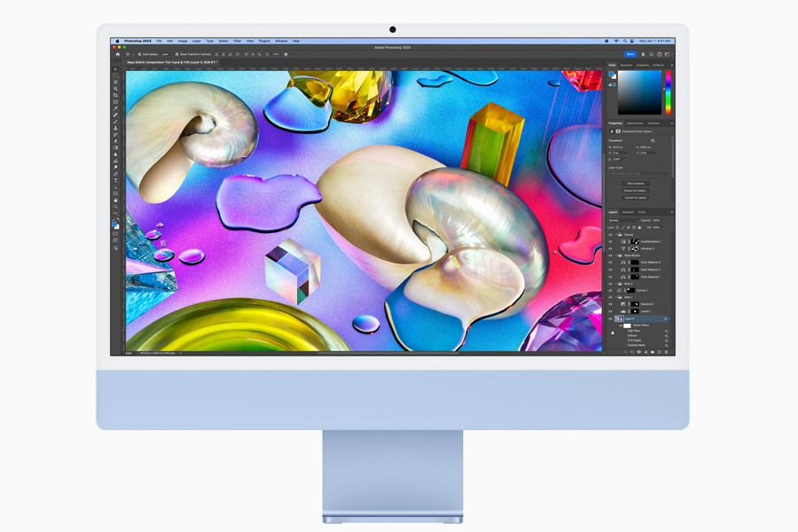Screen dimensions: 798x532
Task: Switch to the Swatches tab
Action: [x=627, y=65]
